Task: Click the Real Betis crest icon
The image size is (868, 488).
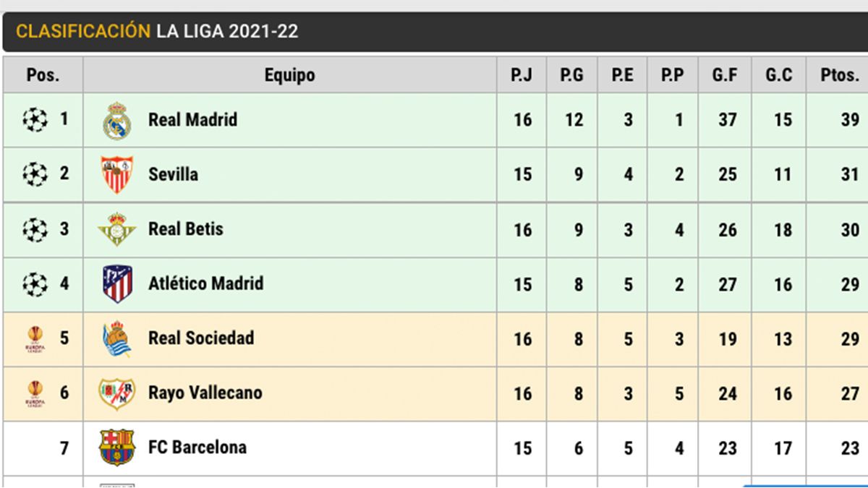Action: (116, 229)
